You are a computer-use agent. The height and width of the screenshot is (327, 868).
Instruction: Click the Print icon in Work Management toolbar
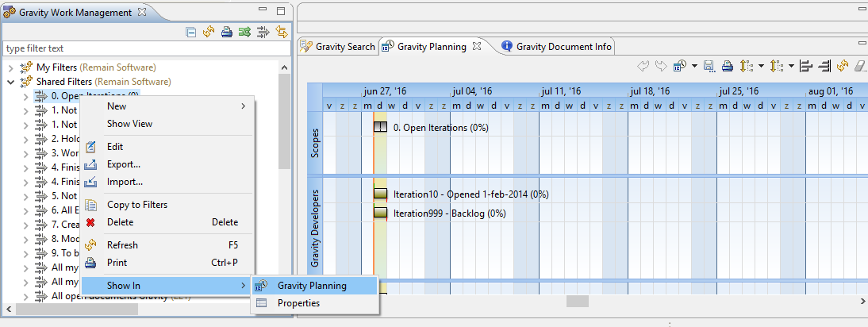point(226,33)
